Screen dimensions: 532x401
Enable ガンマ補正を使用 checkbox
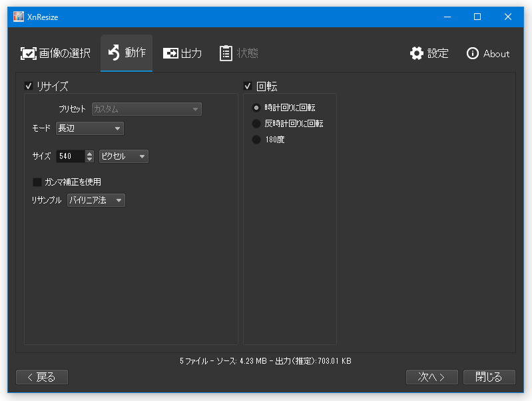pyautogui.click(x=37, y=182)
